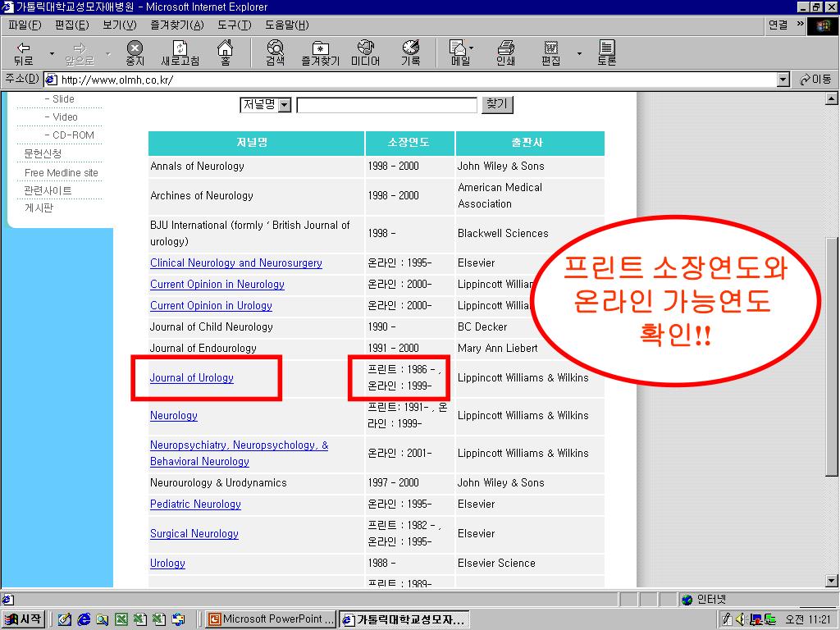Click the journal search text field
The width and height of the screenshot is (840, 630).
coord(387,105)
